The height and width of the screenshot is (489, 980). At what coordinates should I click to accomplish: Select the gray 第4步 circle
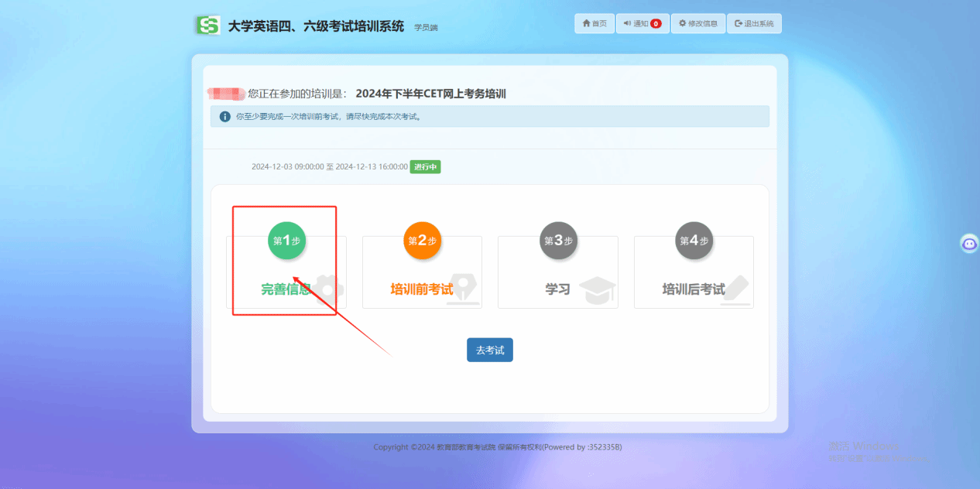coord(694,241)
